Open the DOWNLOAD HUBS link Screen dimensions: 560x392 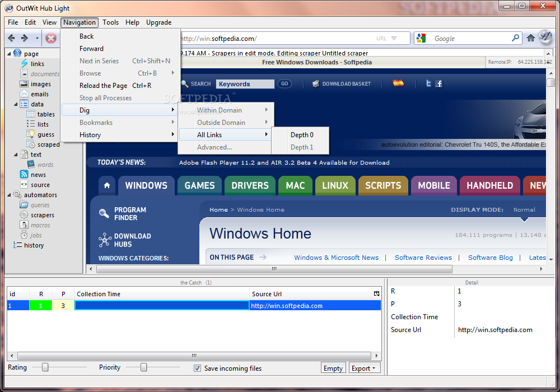(133, 240)
